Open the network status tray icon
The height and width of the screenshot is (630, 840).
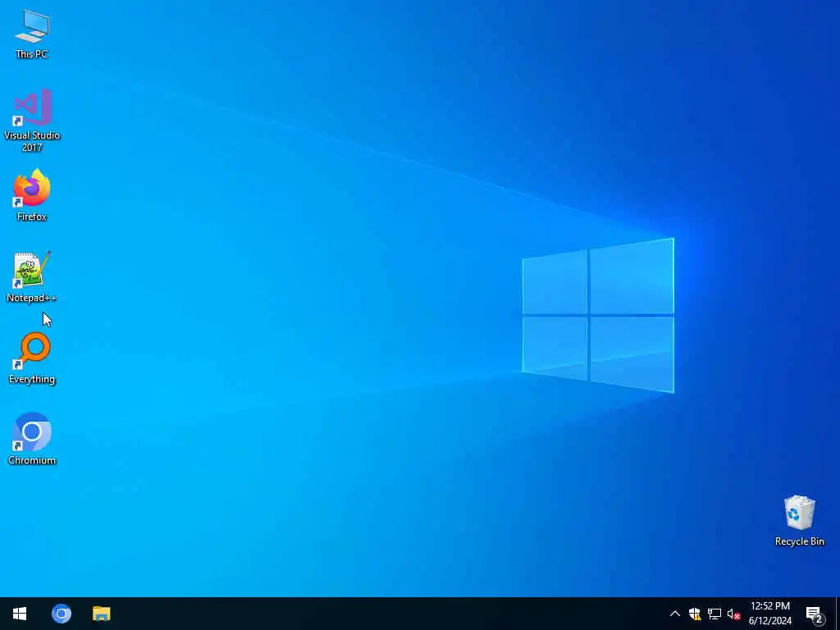point(714,614)
